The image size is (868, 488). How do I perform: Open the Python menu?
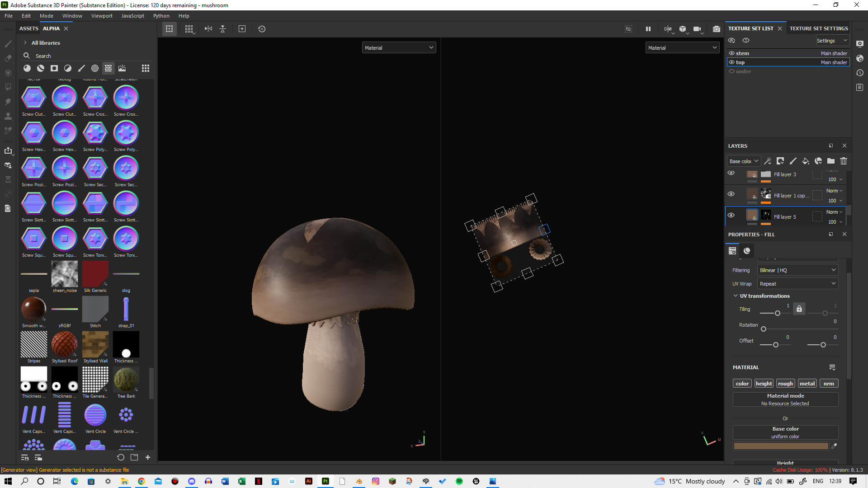coord(161,16)
